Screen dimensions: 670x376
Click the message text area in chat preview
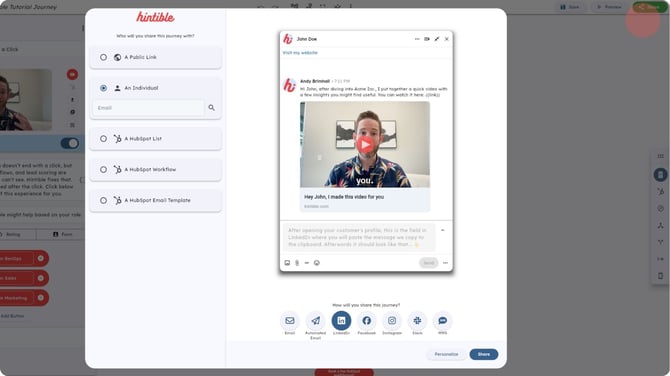358,237
